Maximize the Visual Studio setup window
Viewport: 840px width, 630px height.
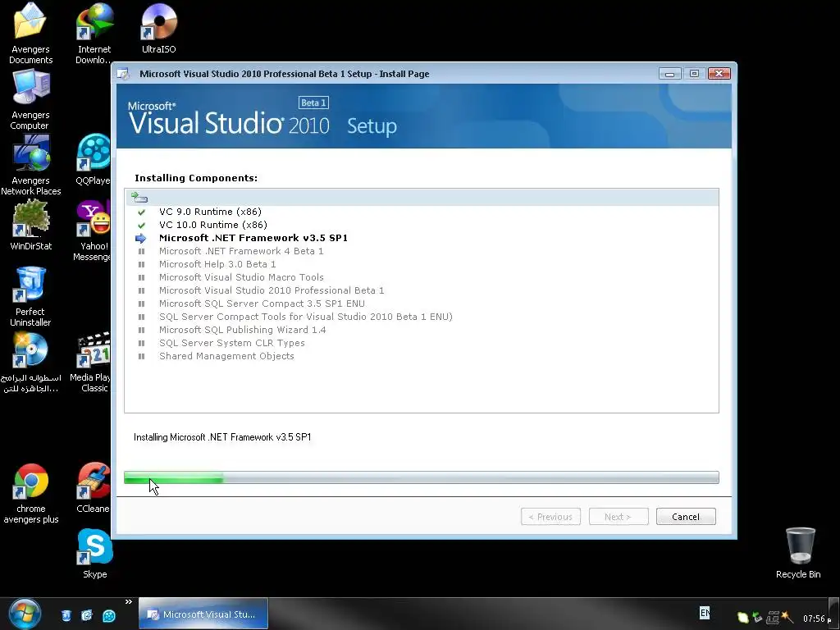694,74
